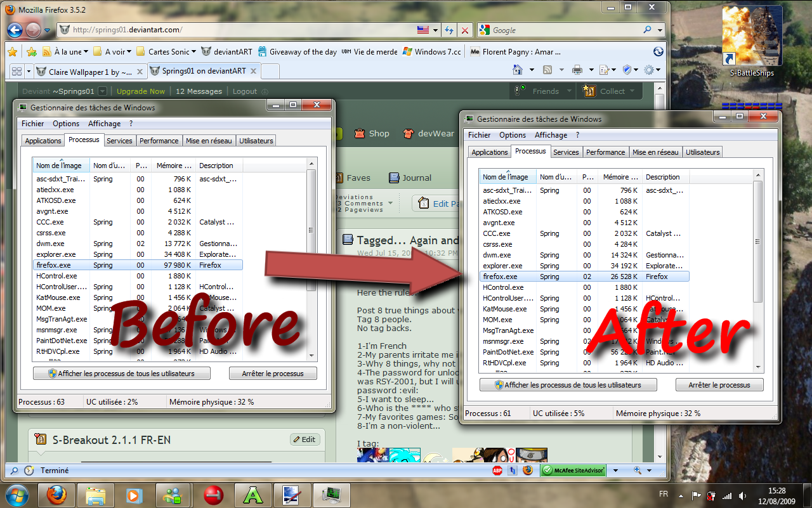Image resolution: width=812 pixels, height=508 pixels.
Task: Open the S-BattleShips desktop shortcut
Action: coord(752,42)
